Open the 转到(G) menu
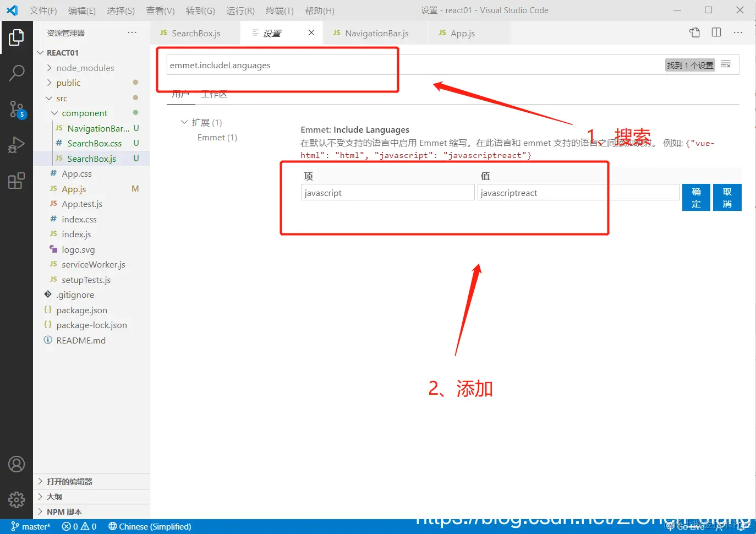The height and width of the screenshot is (534, 756). tap(200, 10)
